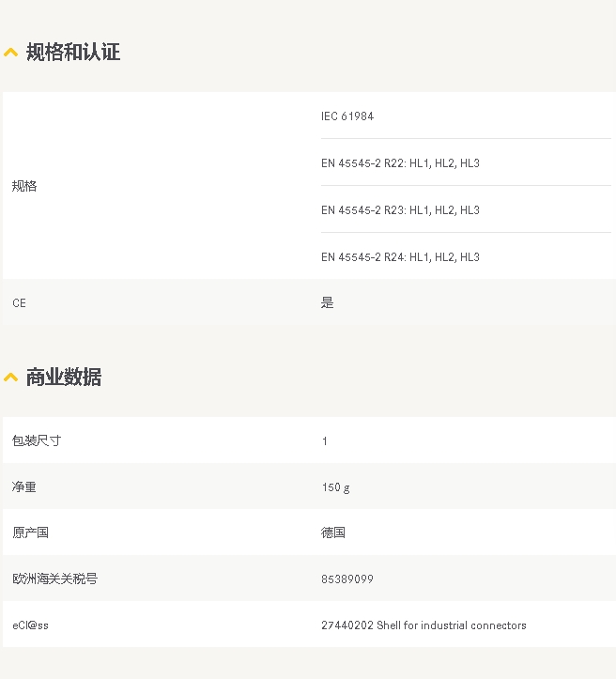Viewport: 616px width, 679px height.
Task: Click the 欧洲海关关税号 row label
Action: coord(54,579)
